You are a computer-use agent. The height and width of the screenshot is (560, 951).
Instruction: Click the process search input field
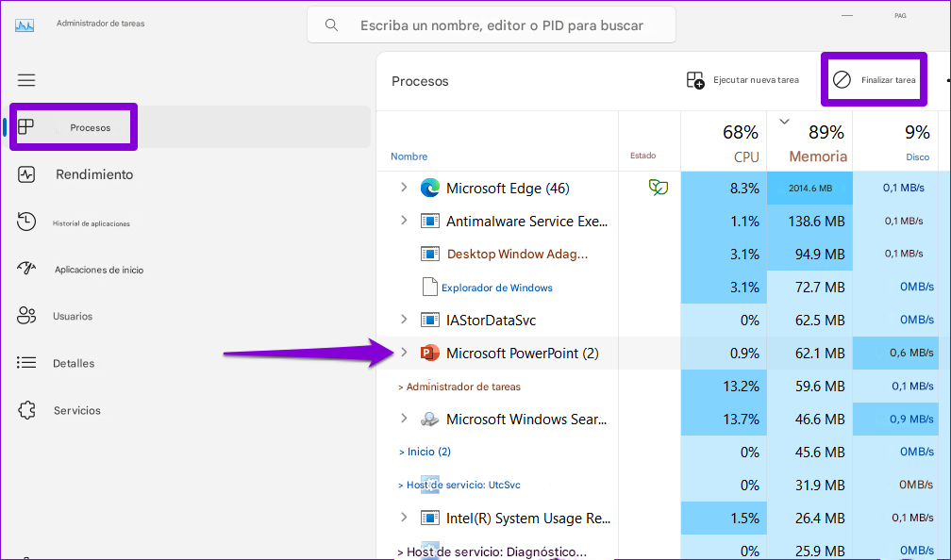491,25
